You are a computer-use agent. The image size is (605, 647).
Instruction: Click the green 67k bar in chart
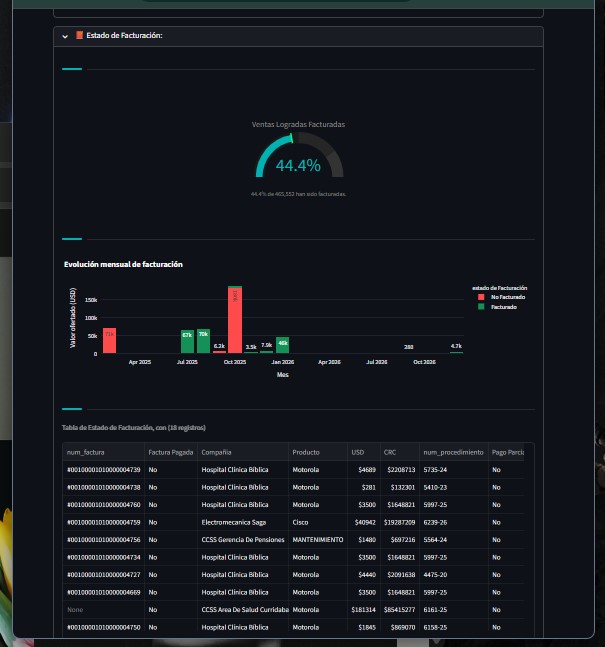point(187,341)
